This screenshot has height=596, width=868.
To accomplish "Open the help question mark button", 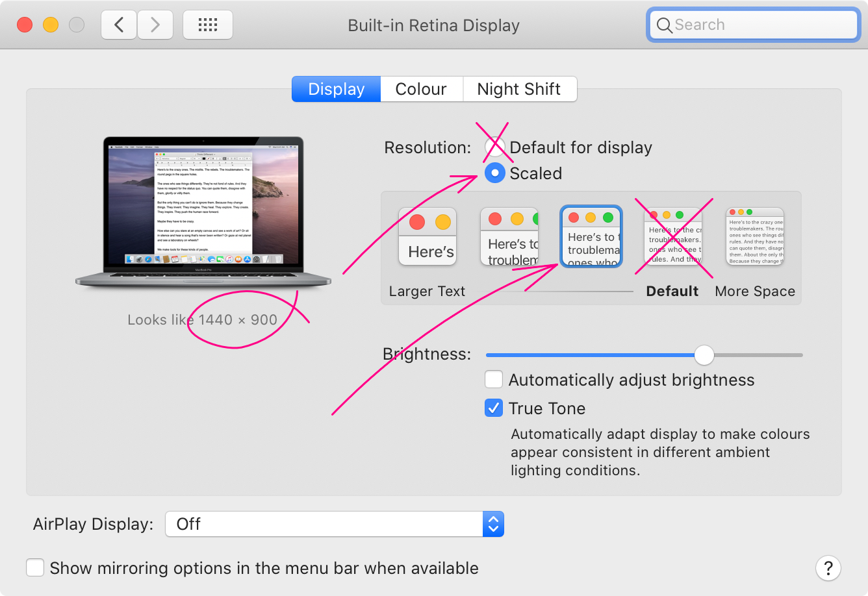I will click(x=828, y=569).
